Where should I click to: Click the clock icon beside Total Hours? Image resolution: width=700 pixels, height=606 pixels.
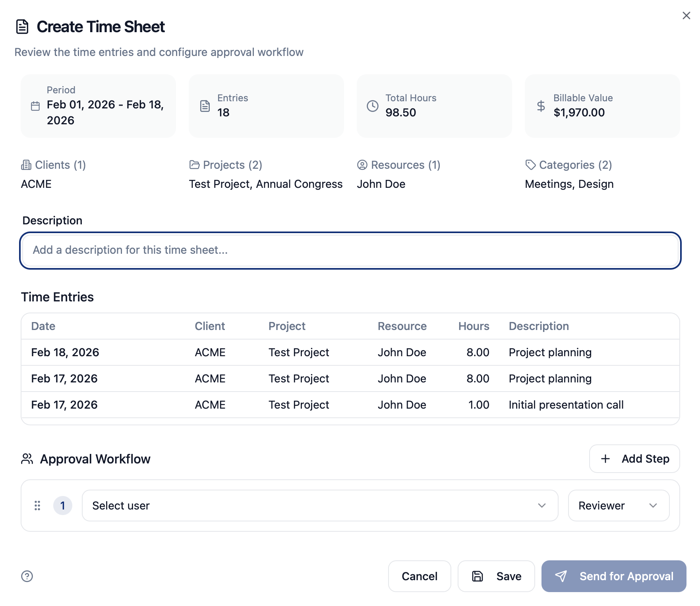[373, 106]
